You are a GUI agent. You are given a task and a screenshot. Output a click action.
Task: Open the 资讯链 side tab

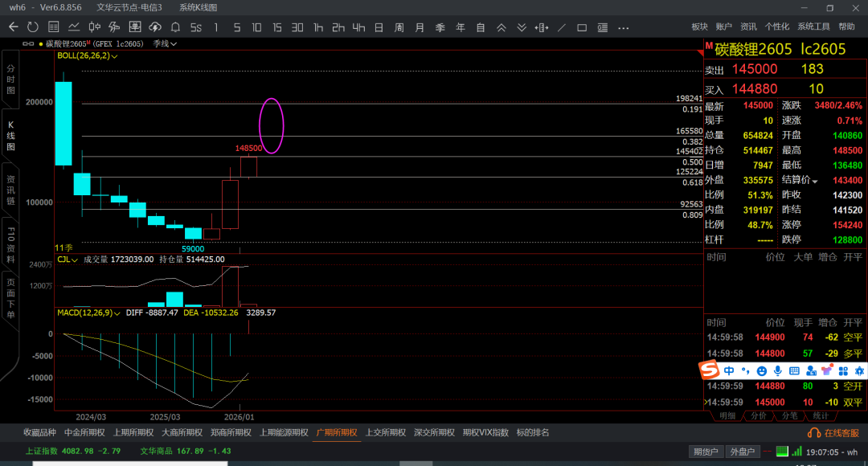point(10,191)
